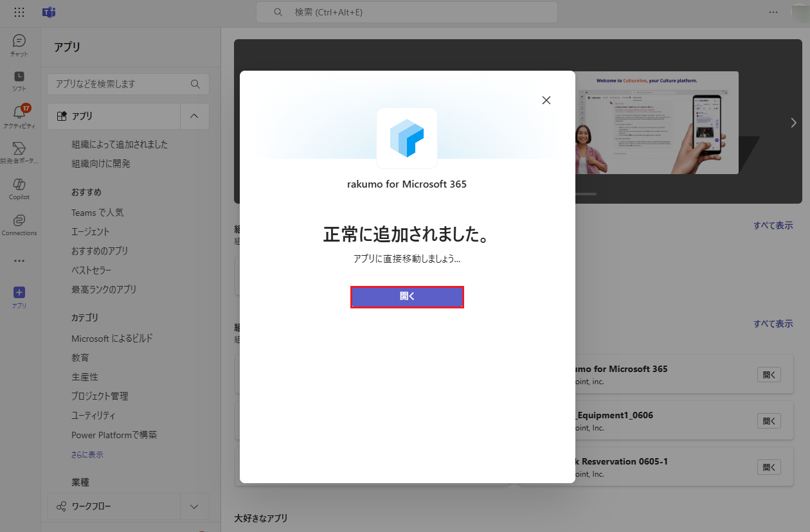Image resolution: width=810 pixels, height=532 pixels.
Task: Close the success dialog with X
Action: click(x=546, y=100)
